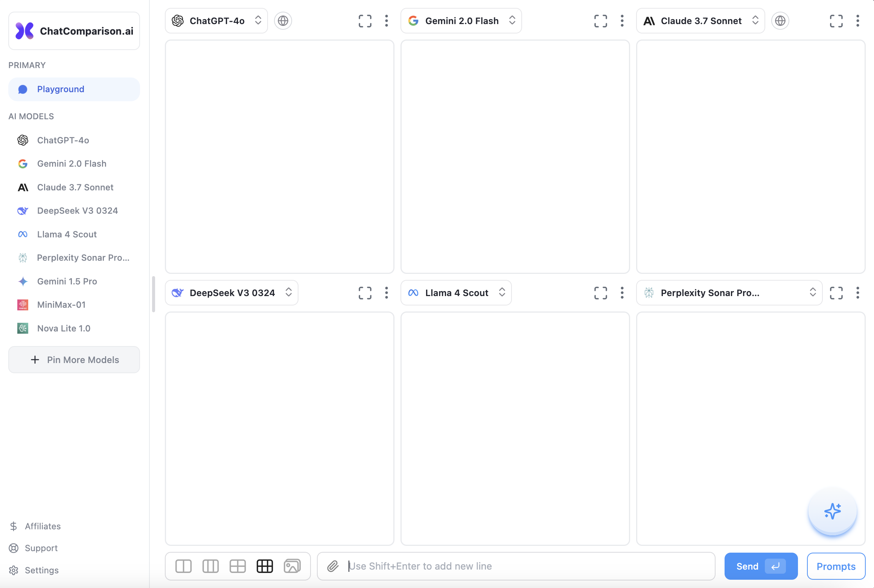Open the Gemini 2.0 Flash model selector
This screenshot has width=874, height=588.
point(461,21)
